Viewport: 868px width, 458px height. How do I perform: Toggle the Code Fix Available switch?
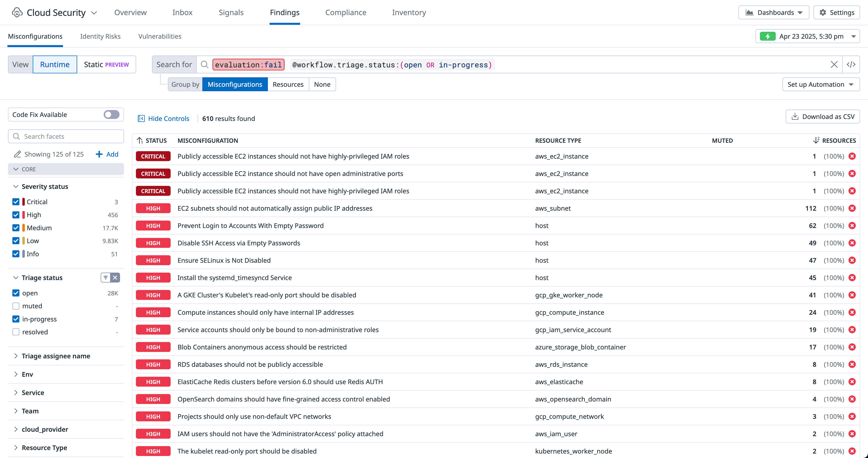pos(112,114)
